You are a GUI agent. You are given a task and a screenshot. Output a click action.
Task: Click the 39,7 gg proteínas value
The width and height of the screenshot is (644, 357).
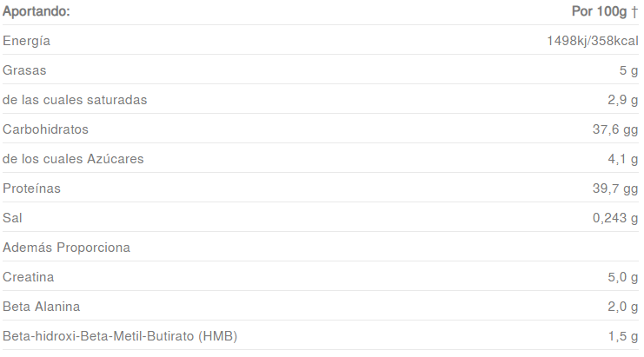(x=614, y=188)
